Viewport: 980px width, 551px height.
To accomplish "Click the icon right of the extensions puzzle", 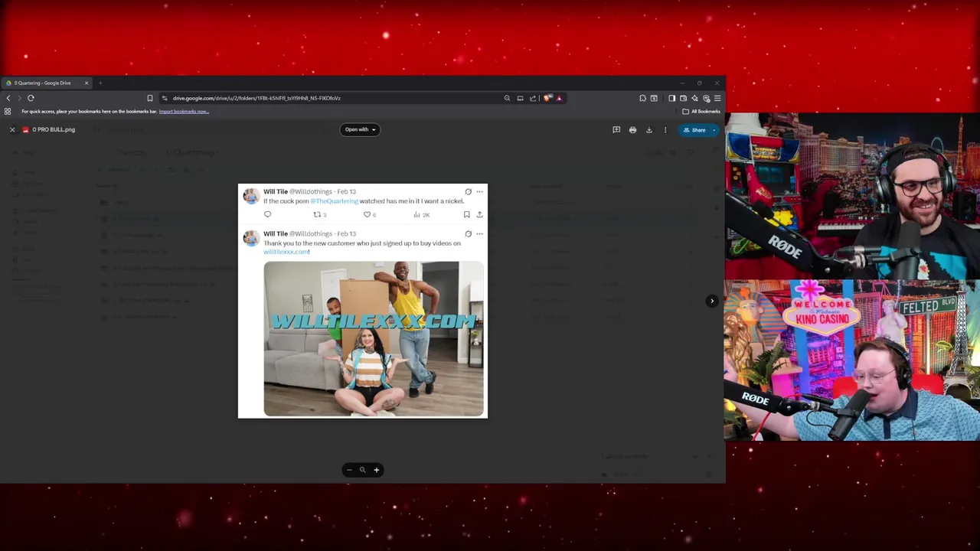I will (654, 98).
